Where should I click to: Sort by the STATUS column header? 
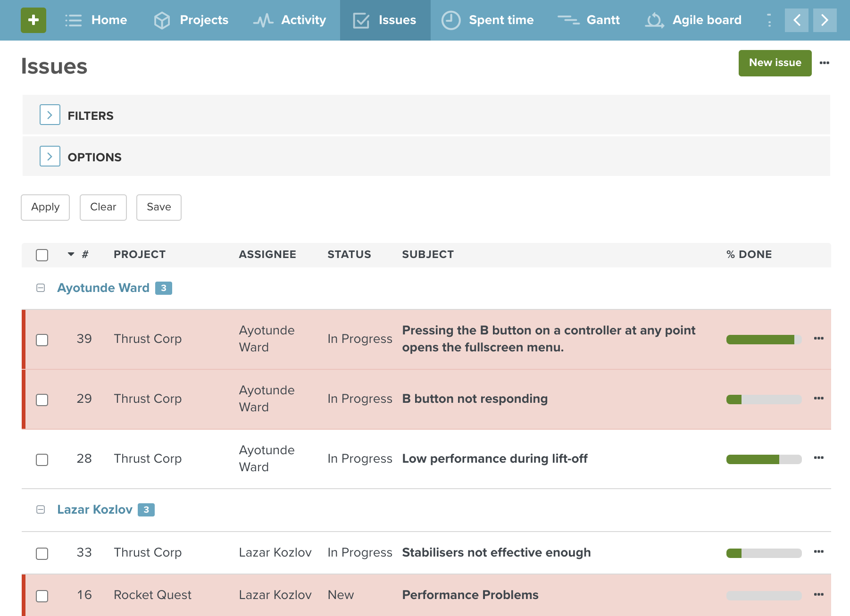(349, 255)
